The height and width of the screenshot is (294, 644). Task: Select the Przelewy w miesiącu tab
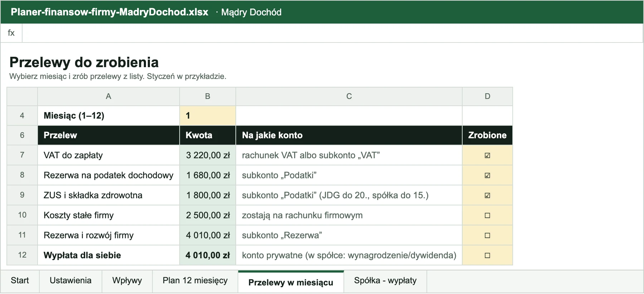pos(291,282)
